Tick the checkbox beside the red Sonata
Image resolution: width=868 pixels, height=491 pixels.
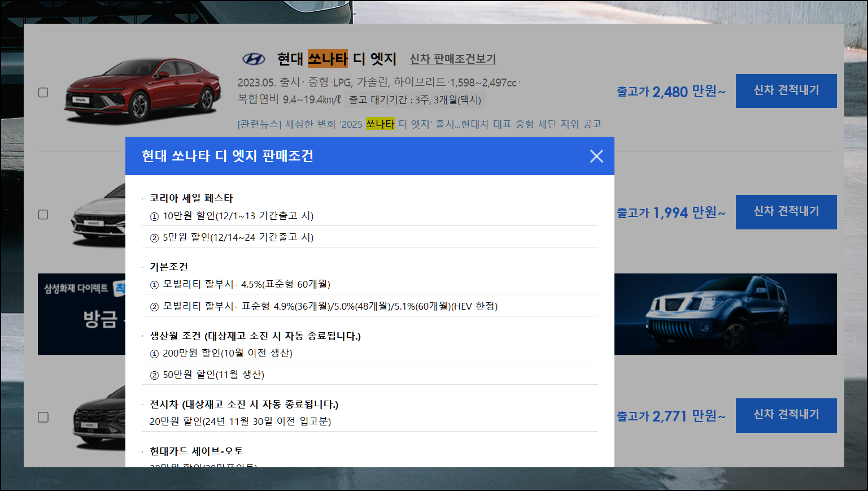pos(43,92)
